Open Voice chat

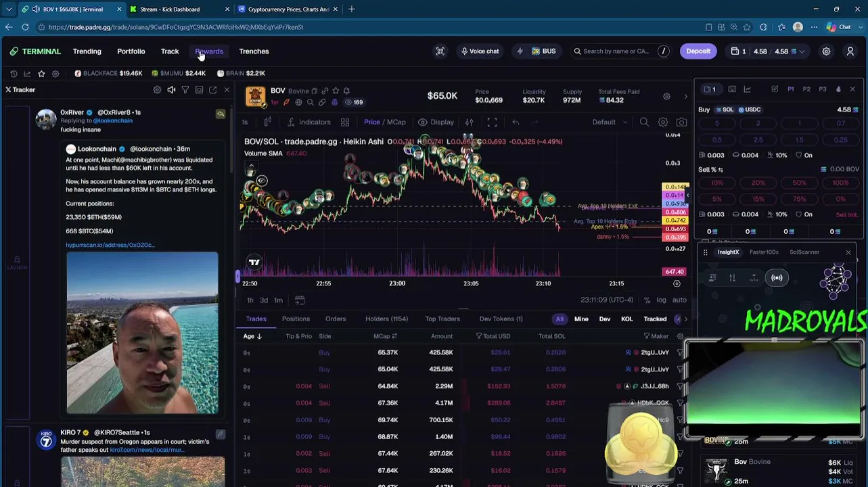pos(480,51)
